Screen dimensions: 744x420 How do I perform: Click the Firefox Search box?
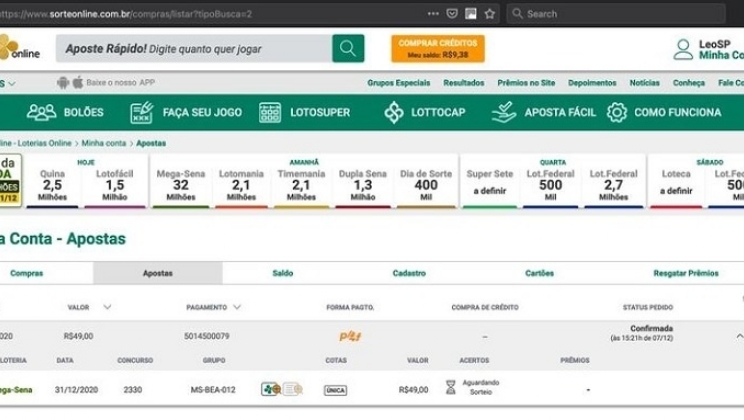click(x=616, y=14)
